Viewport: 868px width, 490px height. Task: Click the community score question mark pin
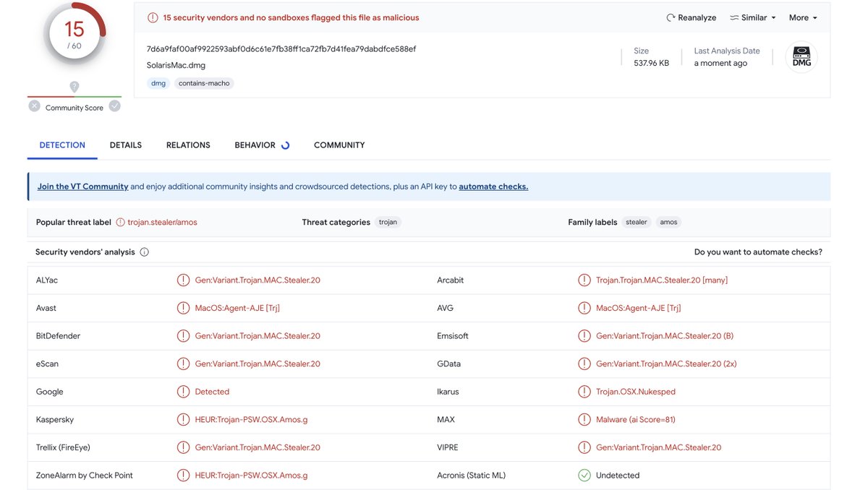tap(75, 87)
